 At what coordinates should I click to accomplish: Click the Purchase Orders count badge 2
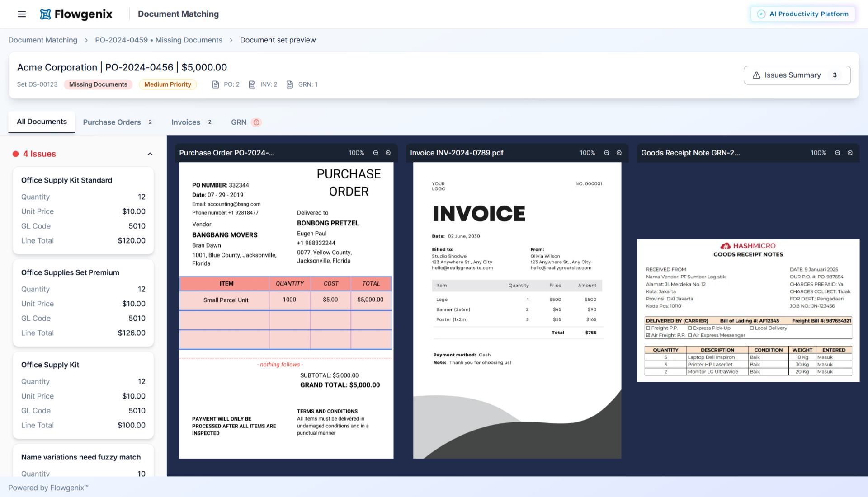pos(150,122)
